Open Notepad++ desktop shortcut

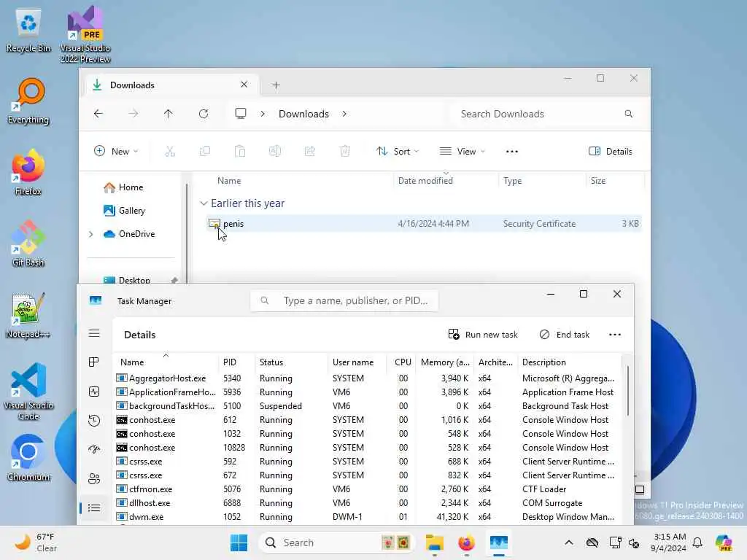pyautogui.click(x=28, y=316)
